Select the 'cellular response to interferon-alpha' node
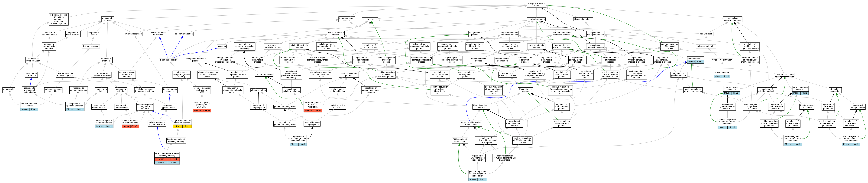 pyautogui.click(x=104, y=124)
